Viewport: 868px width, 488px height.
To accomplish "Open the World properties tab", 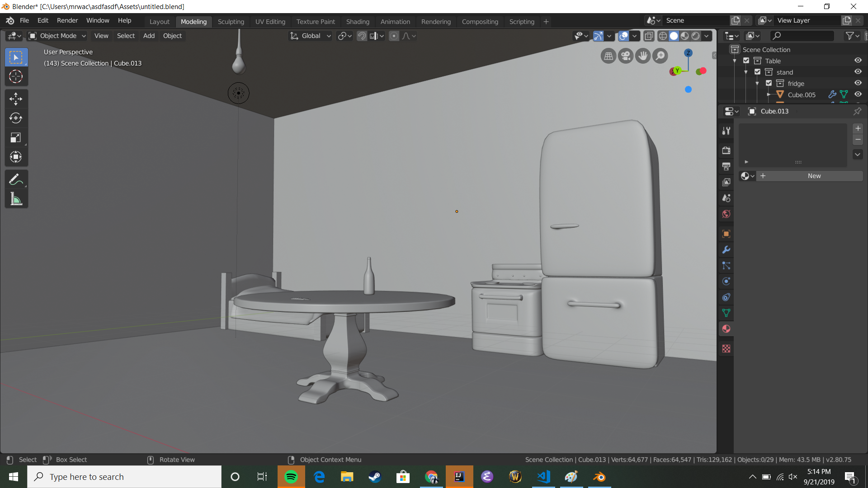I will (726, 214).
